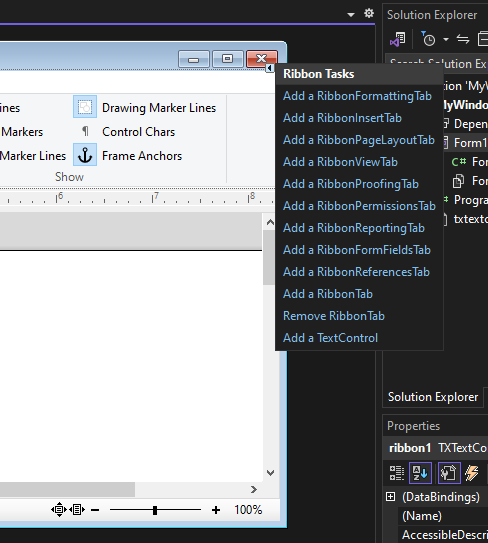Click the partial Marker Lines label
This screenshot has height=543, width=488.
coord(33,156)
